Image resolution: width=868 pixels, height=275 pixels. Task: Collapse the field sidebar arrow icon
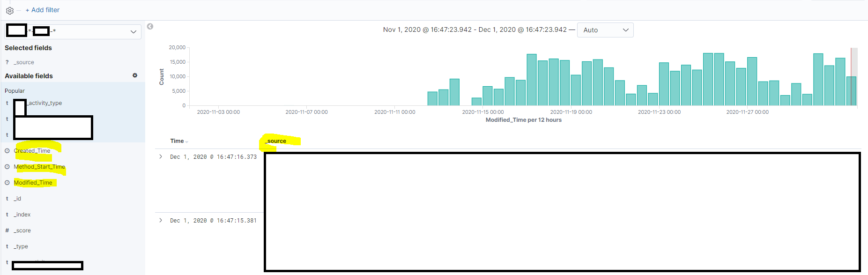[150, 27]
